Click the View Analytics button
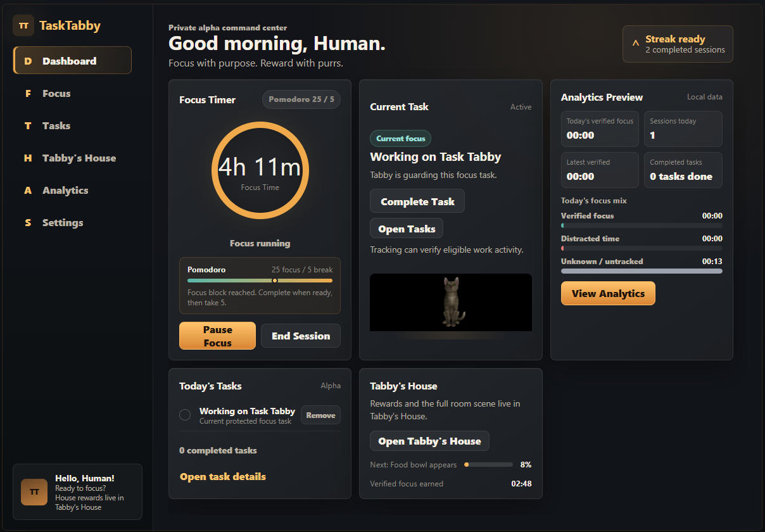Image resolution: width=765 pixels, height=532 pixels. pyautogui.click(x=608, y=293)
